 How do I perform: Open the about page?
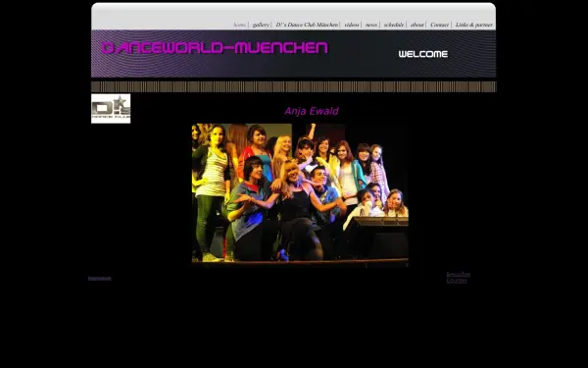click(x=417, y=25)
